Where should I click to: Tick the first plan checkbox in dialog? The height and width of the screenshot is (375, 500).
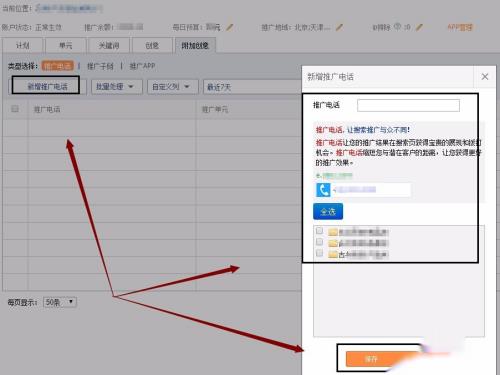319,230
